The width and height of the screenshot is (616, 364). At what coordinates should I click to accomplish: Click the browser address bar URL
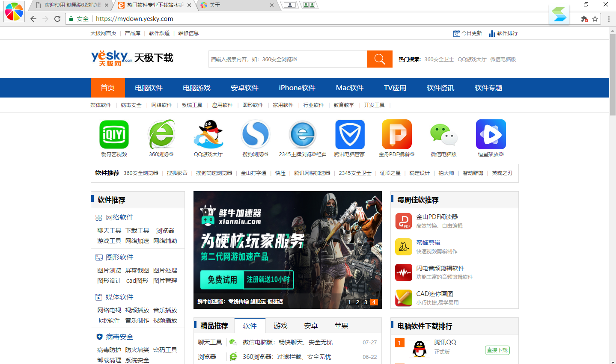coord(134,19)
